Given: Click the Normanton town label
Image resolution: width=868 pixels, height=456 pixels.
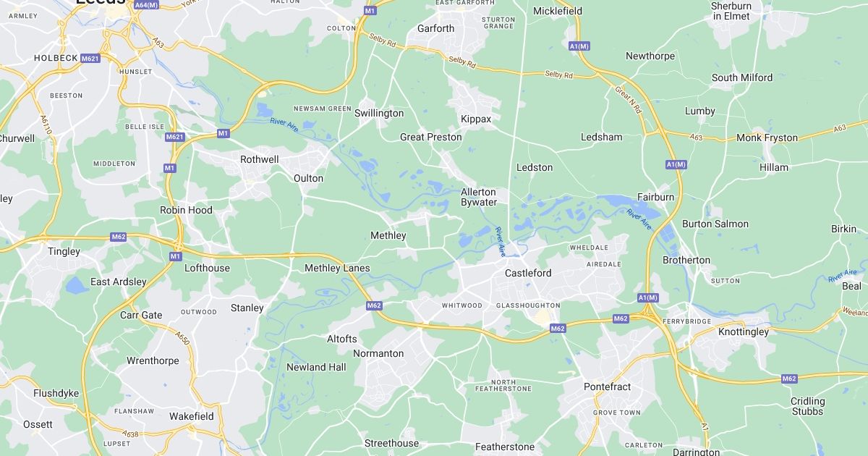Looking at the screenshot, I should (378, 353).
